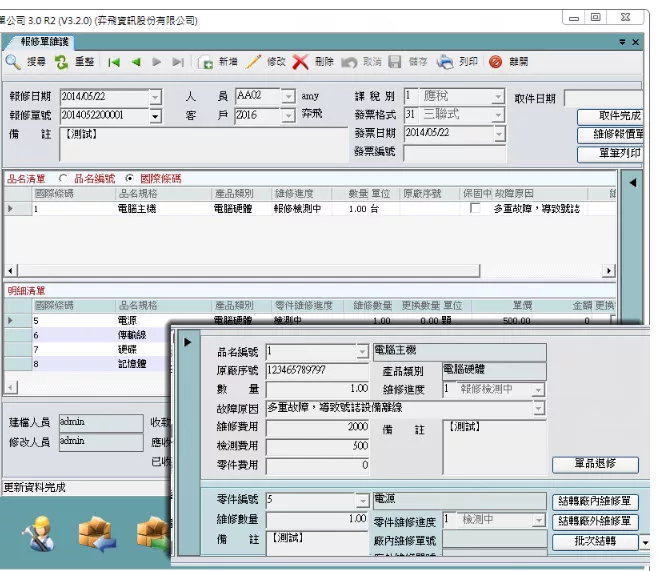Open the 故障原因 dropdown list
Screen dimensions: 672x571
coord(539,408)
